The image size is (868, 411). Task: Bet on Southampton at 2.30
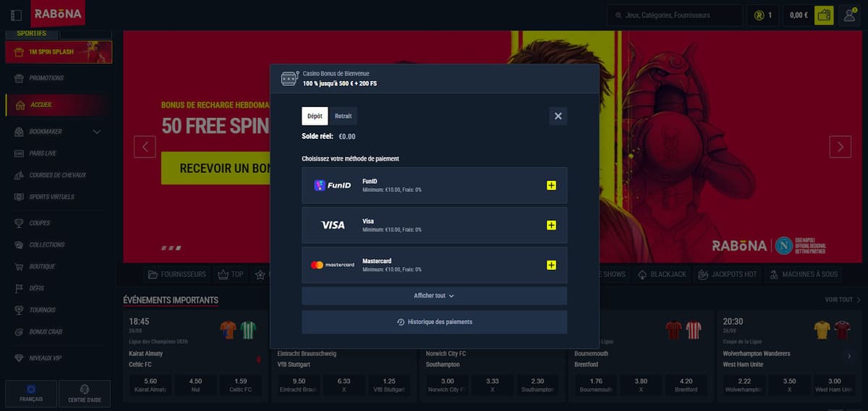[537, 385]
